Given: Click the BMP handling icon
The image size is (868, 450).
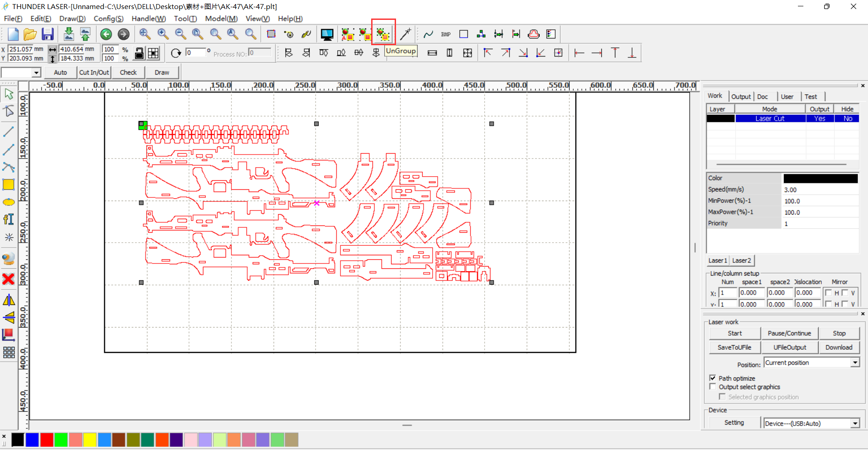Looking at the screenshot, I should (x=446, y=34).
